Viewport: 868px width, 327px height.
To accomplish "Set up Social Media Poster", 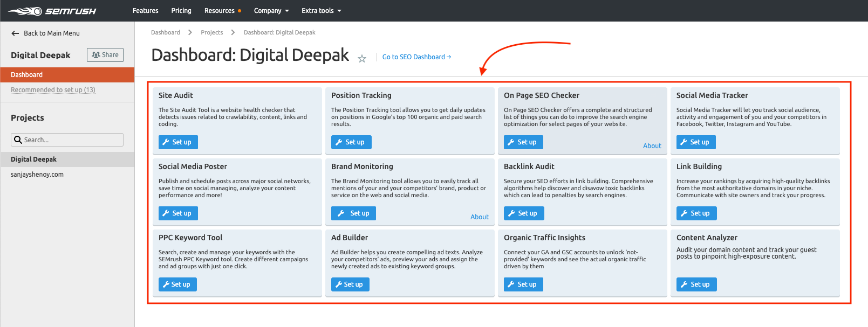I will pos(178,213).
